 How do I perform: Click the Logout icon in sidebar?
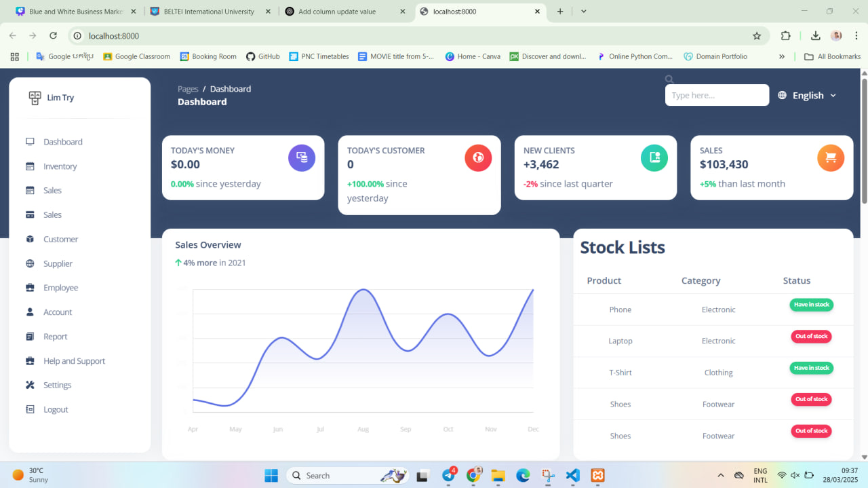coord(30,409)
